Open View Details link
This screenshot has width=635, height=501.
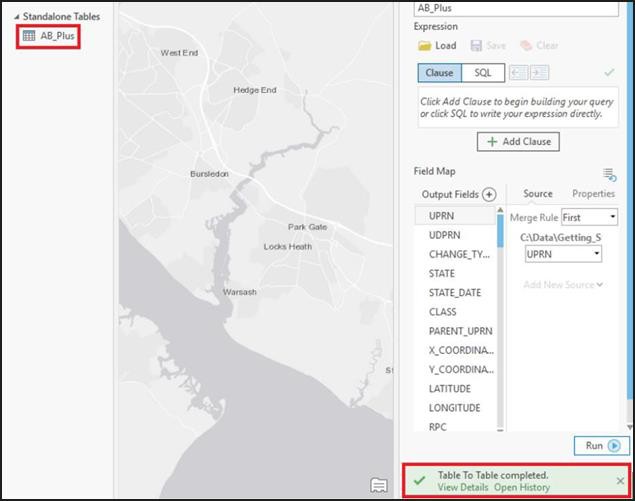pyautogui.click(x=462, y=487)
